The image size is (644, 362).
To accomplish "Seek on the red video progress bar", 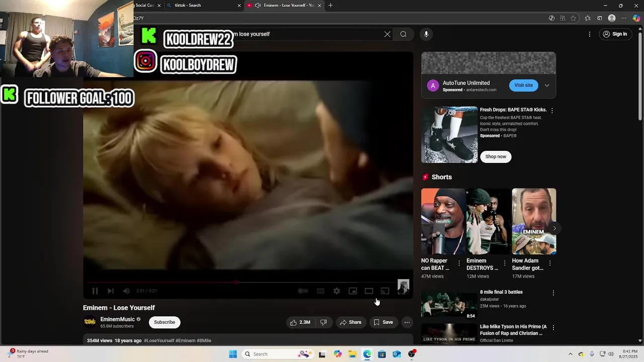I will click(248, 282).
